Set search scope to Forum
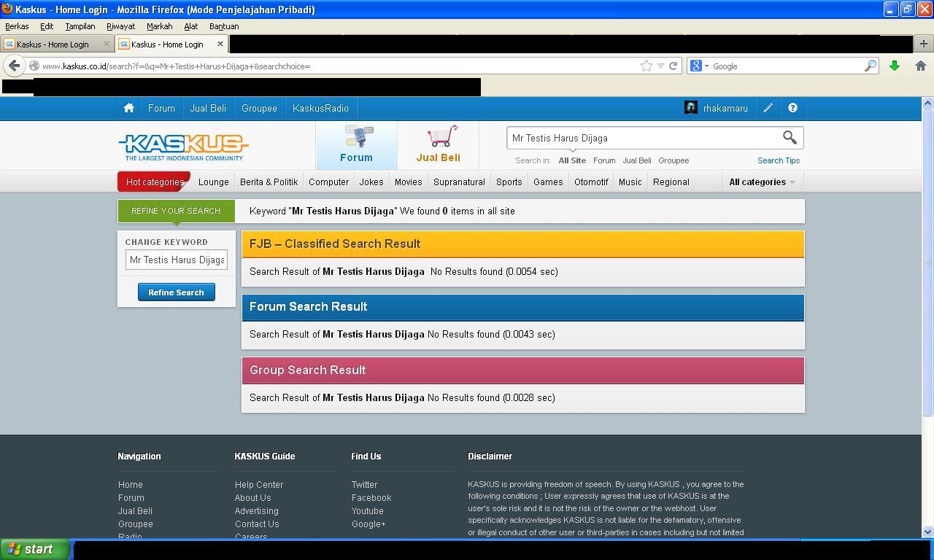 604,160
